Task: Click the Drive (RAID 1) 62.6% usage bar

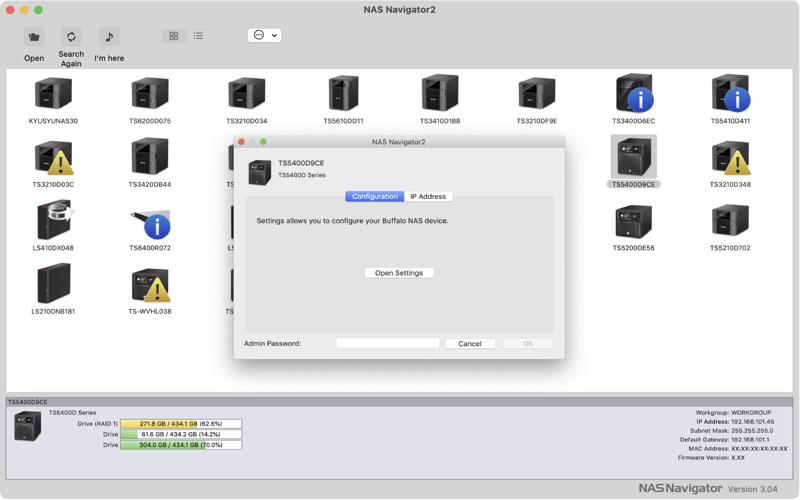Action: [181, 424]
